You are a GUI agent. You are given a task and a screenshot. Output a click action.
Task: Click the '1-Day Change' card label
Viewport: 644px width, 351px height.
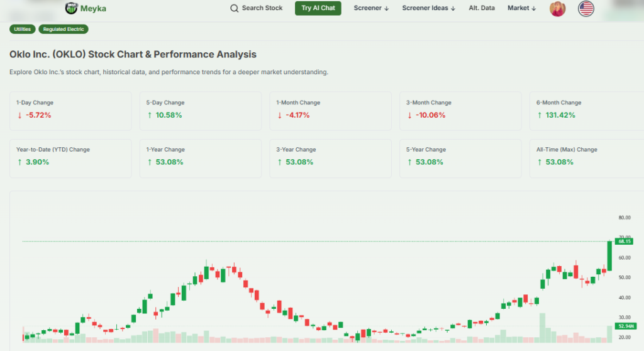click(x=35, y=103)
